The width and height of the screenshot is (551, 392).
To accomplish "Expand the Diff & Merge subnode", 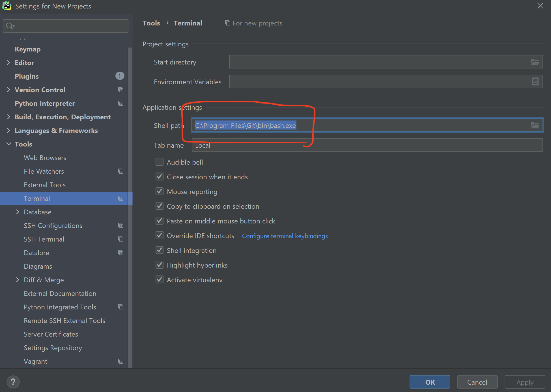I will point(18,280).
